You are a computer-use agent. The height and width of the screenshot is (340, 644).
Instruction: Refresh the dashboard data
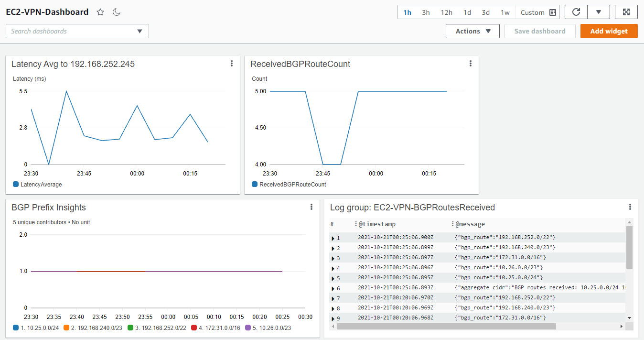point(576,11)
